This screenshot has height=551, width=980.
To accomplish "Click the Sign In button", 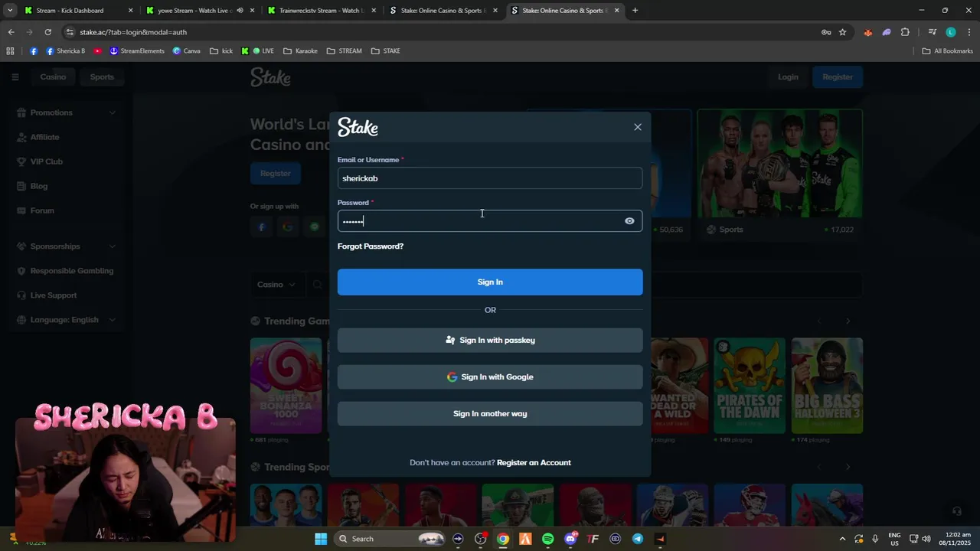I will [490, 282].
